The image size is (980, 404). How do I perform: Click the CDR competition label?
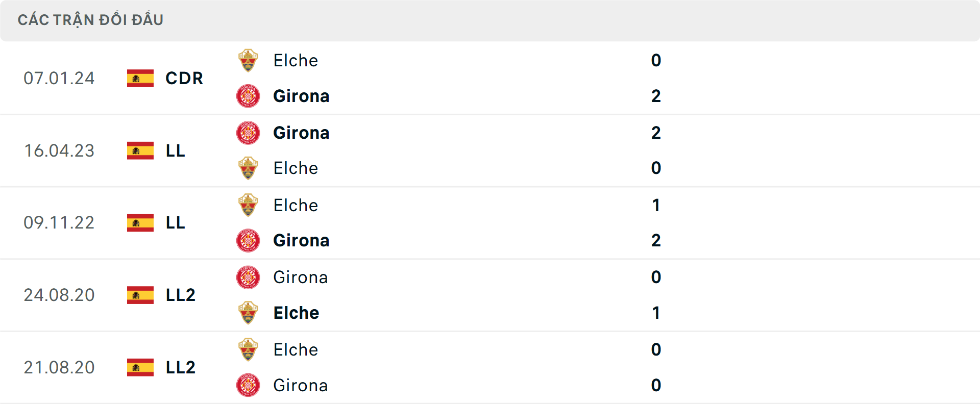(184, 79)
